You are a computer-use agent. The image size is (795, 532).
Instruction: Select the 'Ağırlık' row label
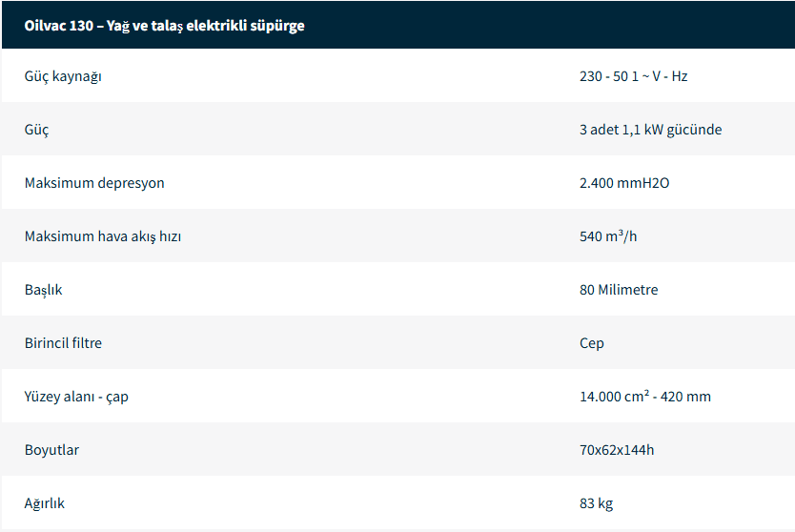(x=45, y=503)
